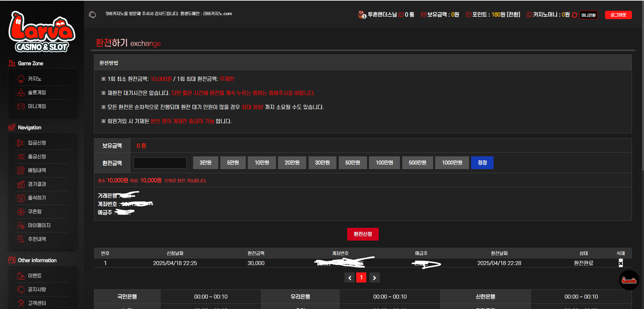Image resolution: width=644 pixels, height=309 pixels.
Task: Go to 입금신청 deposit page
Action: pyautogui.click(x=37, y=143)
